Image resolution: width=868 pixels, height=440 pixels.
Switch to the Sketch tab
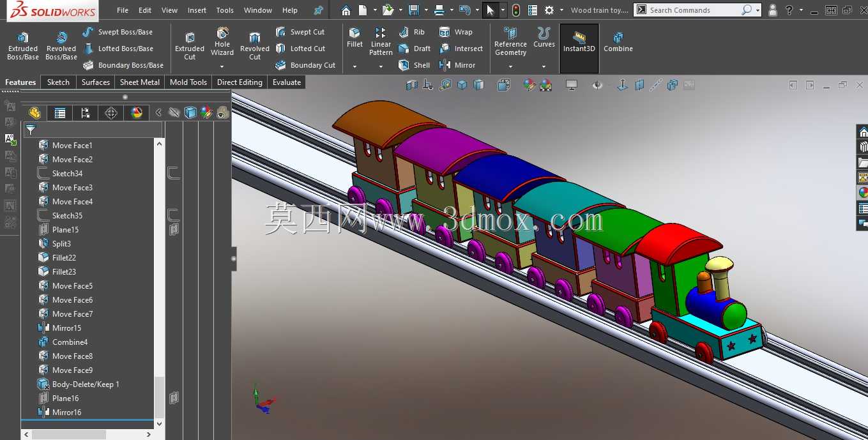tap(58, 82)
